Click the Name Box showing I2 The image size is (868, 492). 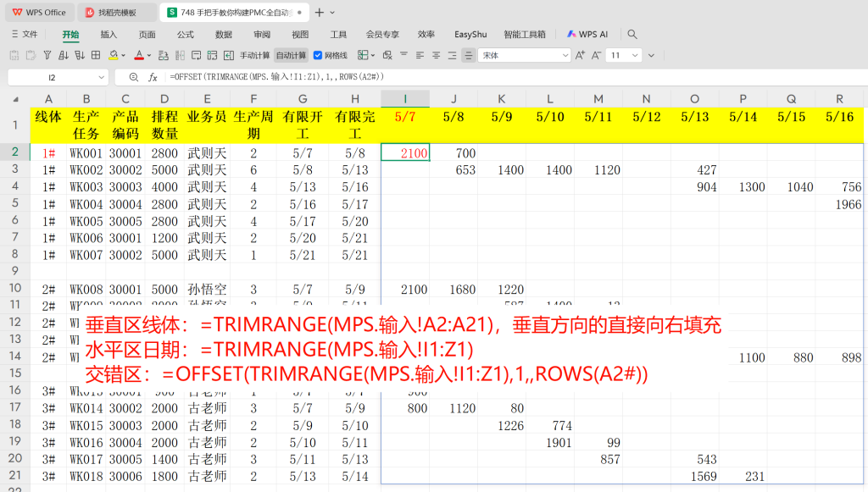coord(52,77)
